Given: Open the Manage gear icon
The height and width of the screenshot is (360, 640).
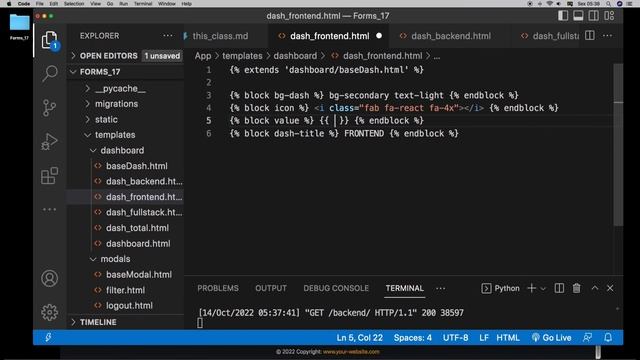Looking at the screenshot, I should point(49,312).
